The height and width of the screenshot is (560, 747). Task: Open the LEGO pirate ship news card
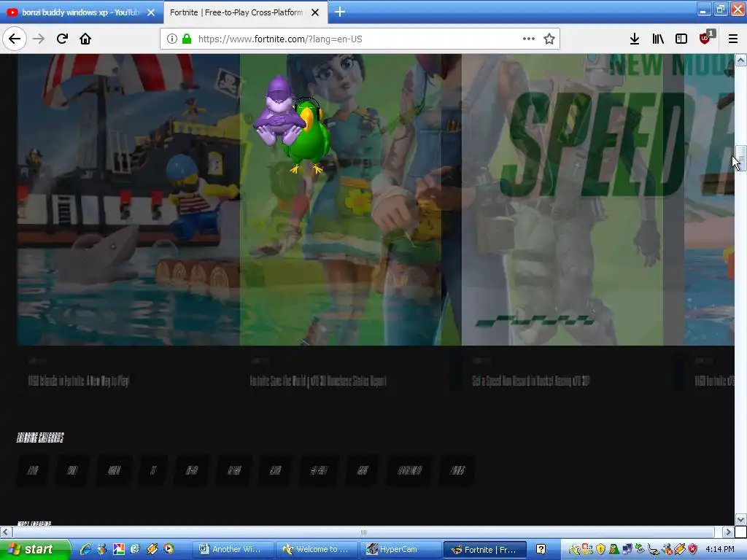[128, 199]
